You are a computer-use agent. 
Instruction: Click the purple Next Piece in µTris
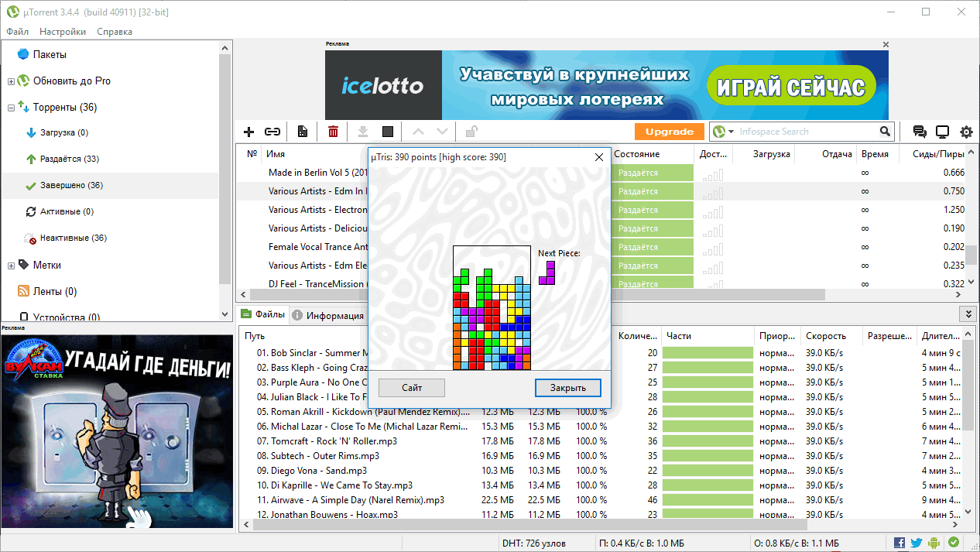pyautogui.click(x=547, y=273)
